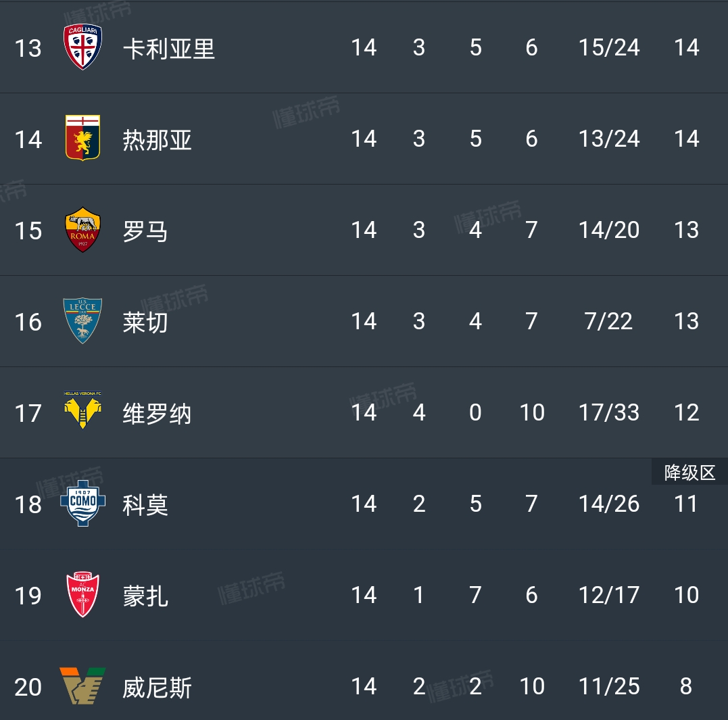728x720 pixels.
Task: Open team page for 卡利亚里
Action: click(x=169, y=49)
